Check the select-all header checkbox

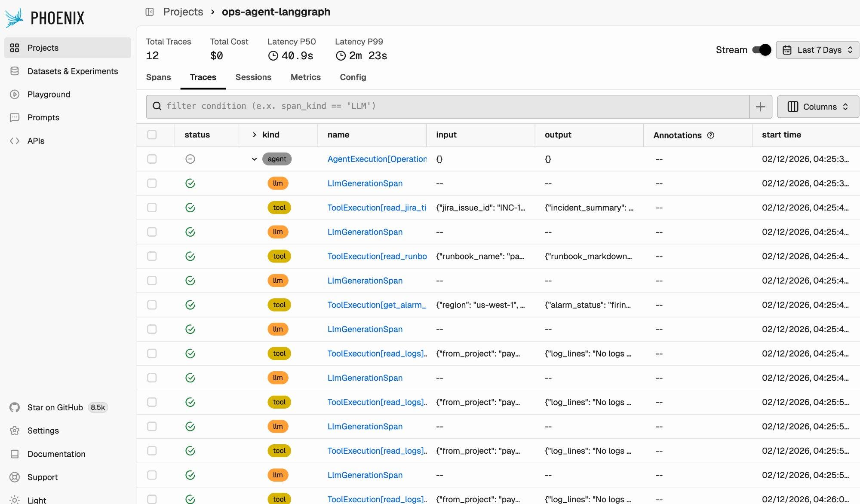(x=152, y=135)
